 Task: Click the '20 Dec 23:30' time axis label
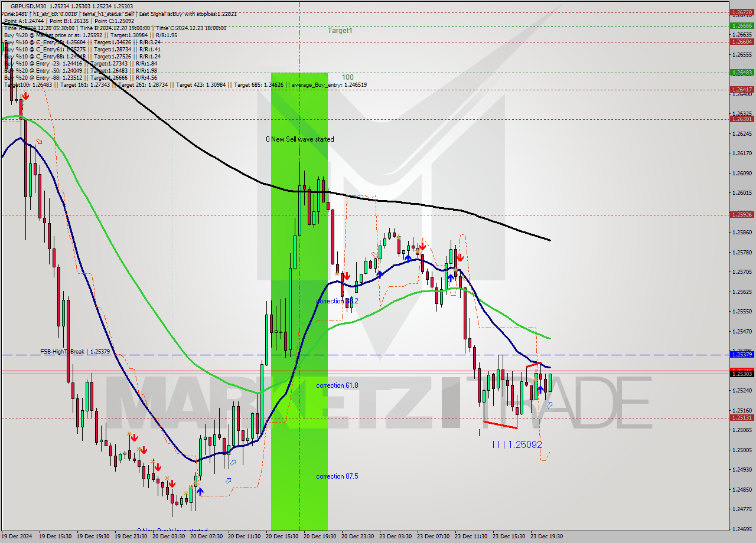357,537
